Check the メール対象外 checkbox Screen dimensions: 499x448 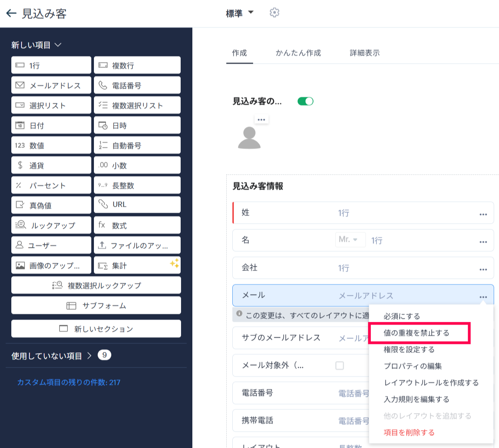[x=339, y=365]
